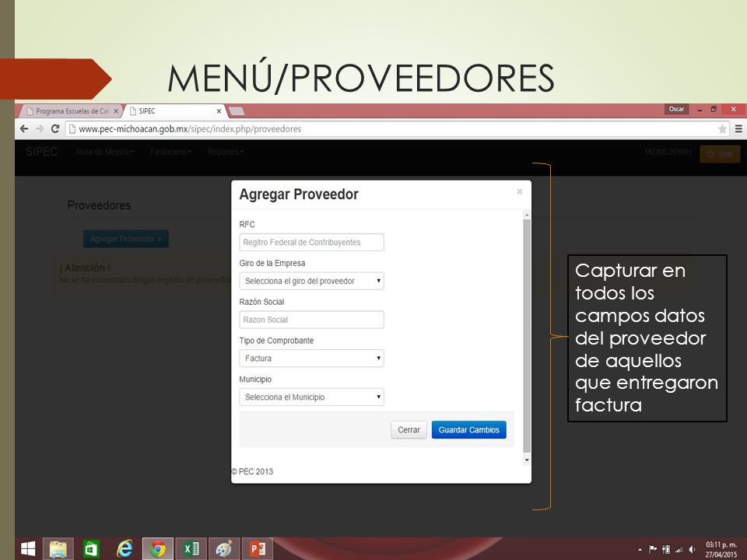
Task: Click the Proveedores page heading
Action: coord(99,205)
